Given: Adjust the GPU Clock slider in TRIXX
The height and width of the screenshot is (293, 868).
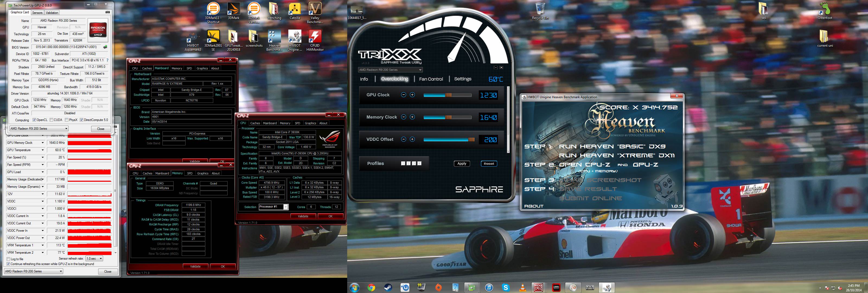Looking at the screenshot, I should pyautogui.click(x=448, y=95).
